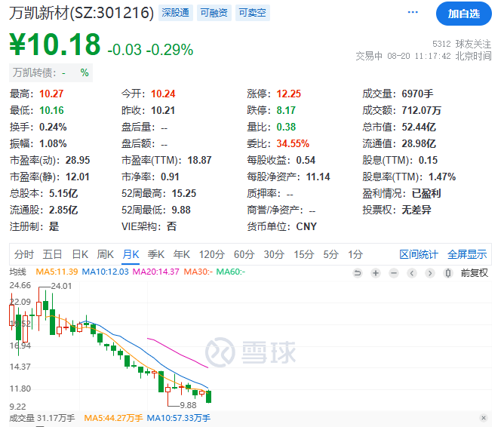Click the 均线 moving average label
Viewport: 504px width, 427px height.
(17, 272)
